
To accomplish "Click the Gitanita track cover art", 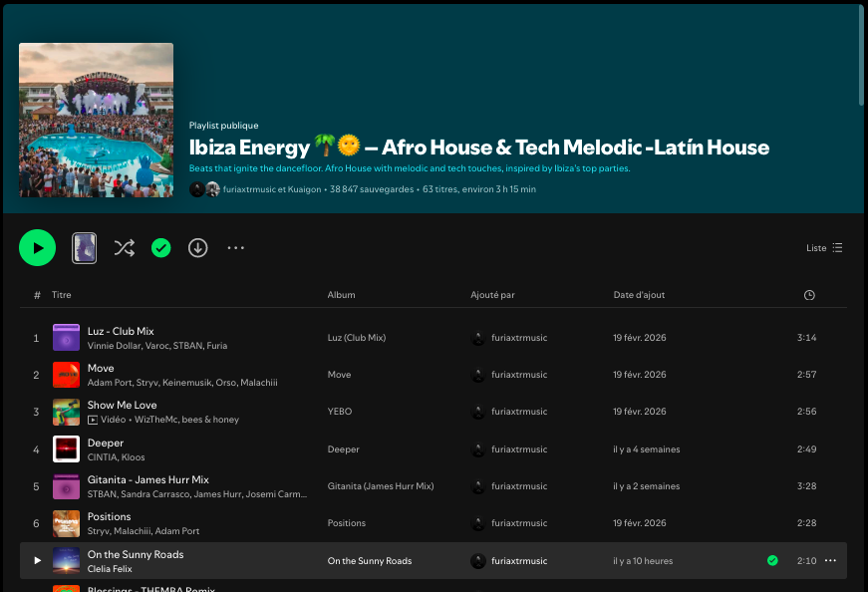I will [x=66, y=486].
